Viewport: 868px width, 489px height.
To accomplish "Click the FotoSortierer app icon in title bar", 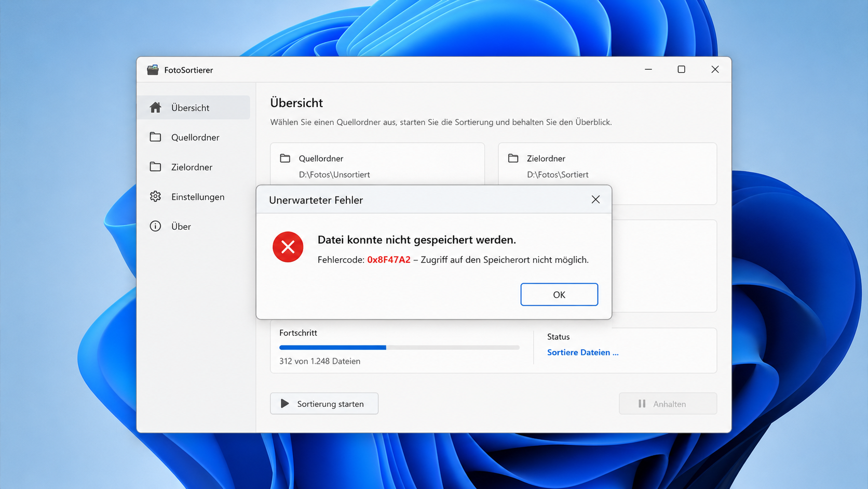I will (153, 70).
